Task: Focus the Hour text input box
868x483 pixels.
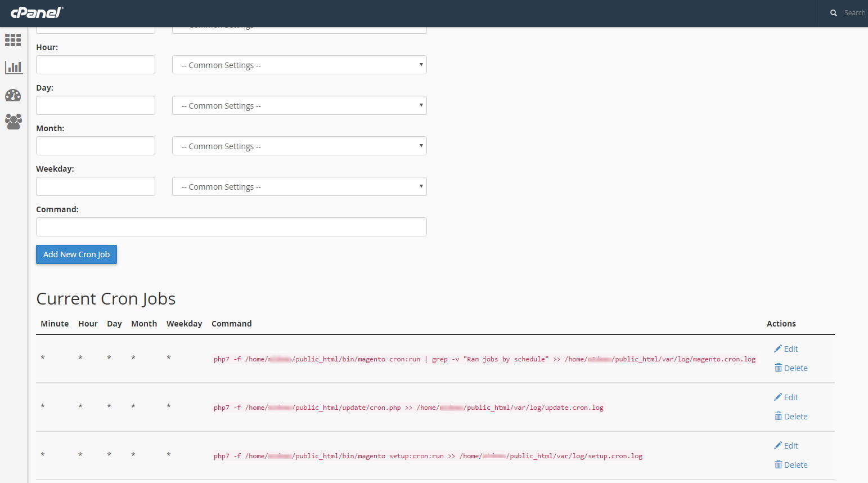Action: point(95,65)
